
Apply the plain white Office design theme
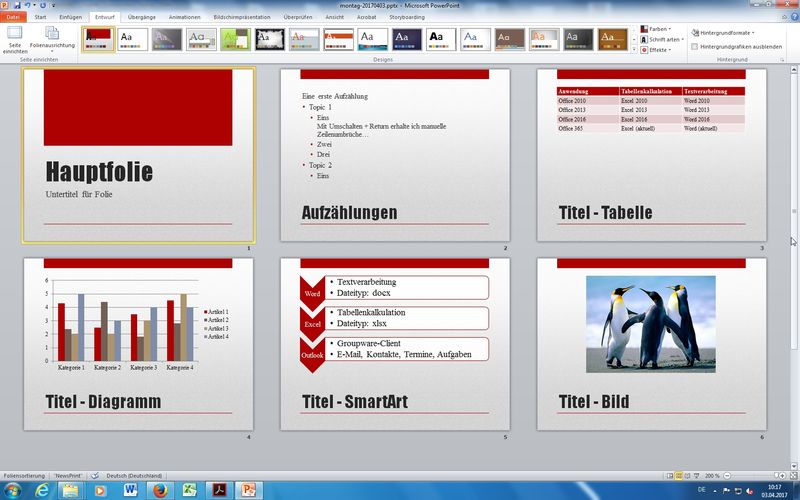click(x=133, y=39)
